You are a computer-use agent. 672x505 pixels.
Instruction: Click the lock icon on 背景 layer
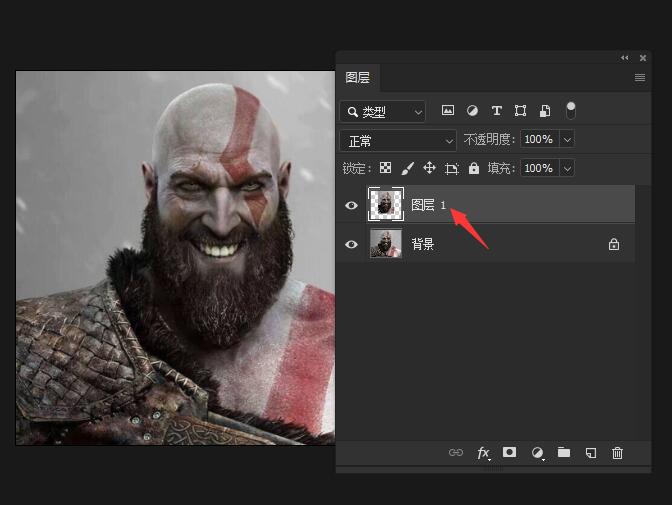click(x=614, y=244)
